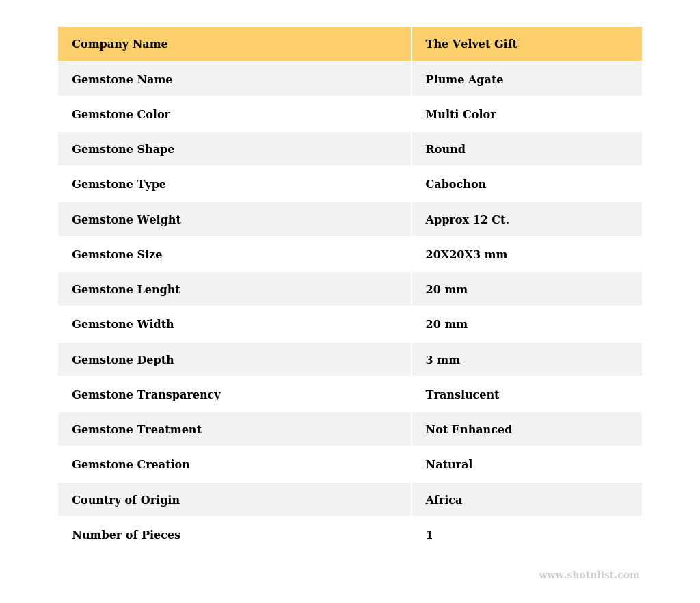The image size is (700, 603).
Task: Click the Gemstone Color label
Action: (121, 115)
